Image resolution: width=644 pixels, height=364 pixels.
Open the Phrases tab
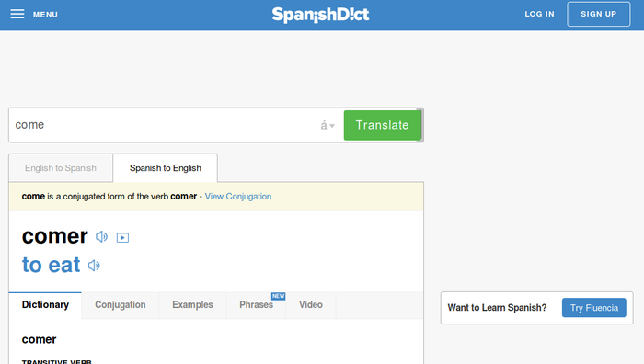[257, 305]
